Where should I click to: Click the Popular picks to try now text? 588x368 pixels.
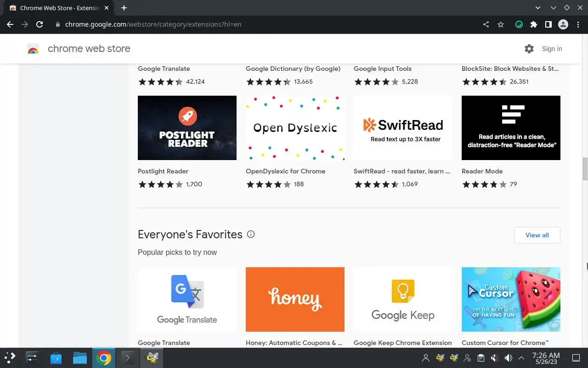point(177,252)
